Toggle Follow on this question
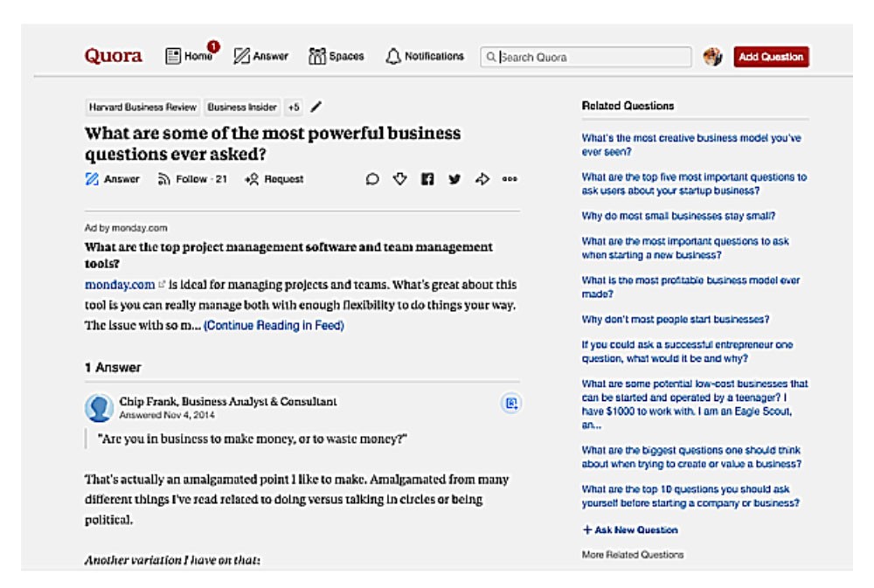874x588 pixels. pos(191,179)
